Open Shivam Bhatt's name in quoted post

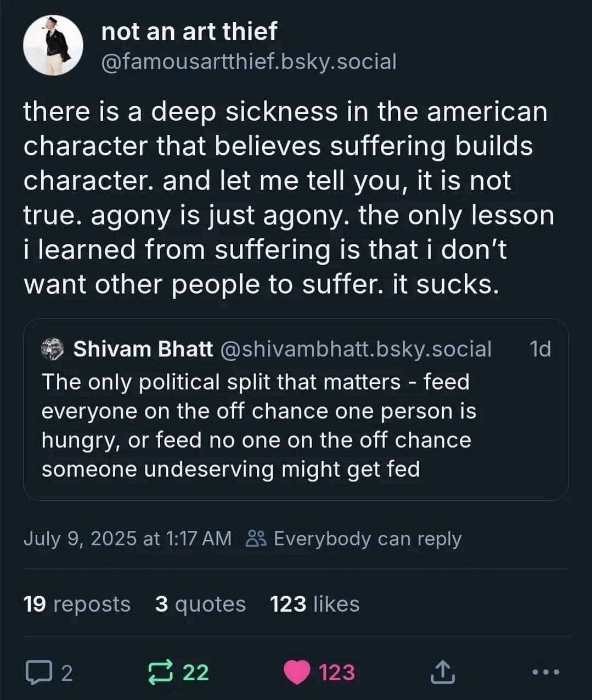click(x=143, y=349)
